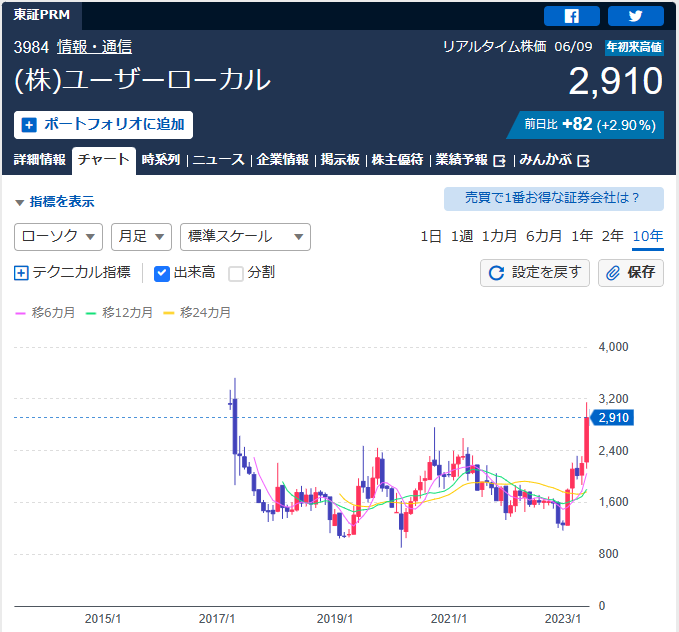Select the 1カ月 chart range
This screenshot has width=679, height=632.
[499, 237]
